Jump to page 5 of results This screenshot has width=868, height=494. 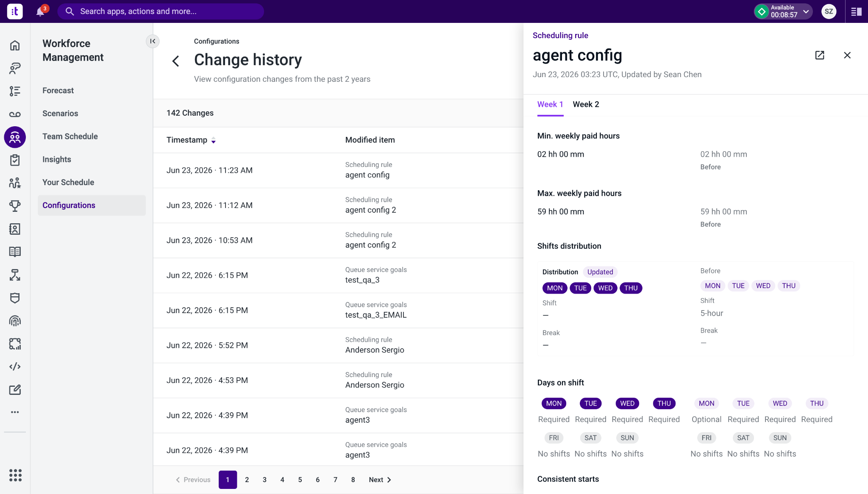[x=300, y=480]
